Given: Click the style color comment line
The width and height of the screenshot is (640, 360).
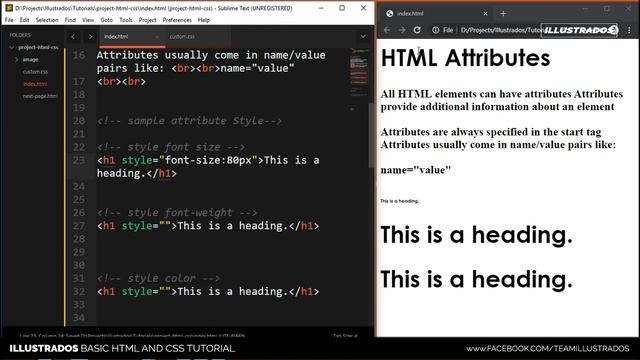Looking at the screenshot, I should tap(158, 278).
